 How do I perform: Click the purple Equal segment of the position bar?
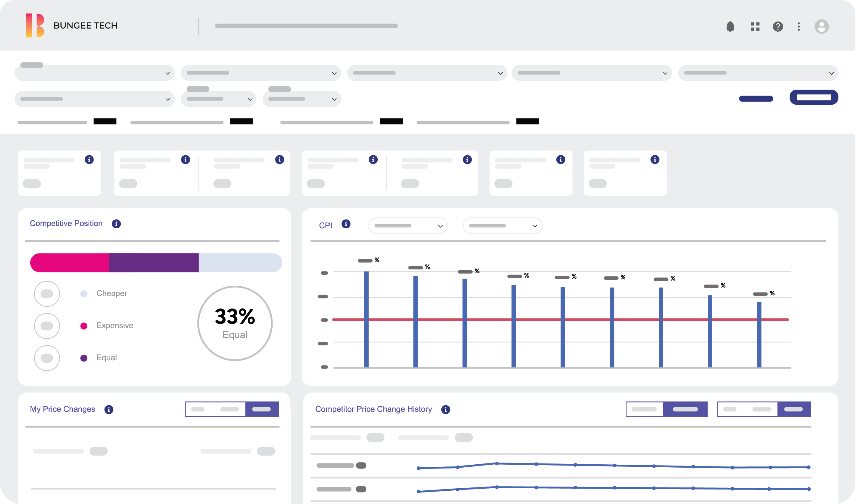(x=154, y=263)
